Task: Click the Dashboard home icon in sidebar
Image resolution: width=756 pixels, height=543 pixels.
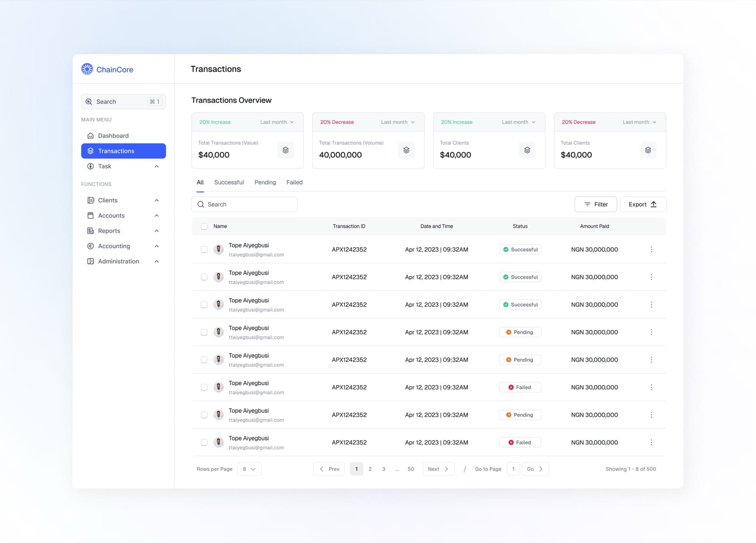Action: 90,136
